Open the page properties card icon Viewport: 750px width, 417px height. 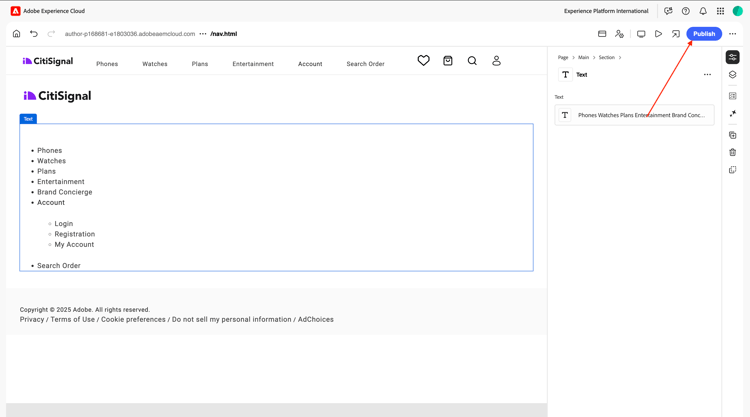coord(602,33)
